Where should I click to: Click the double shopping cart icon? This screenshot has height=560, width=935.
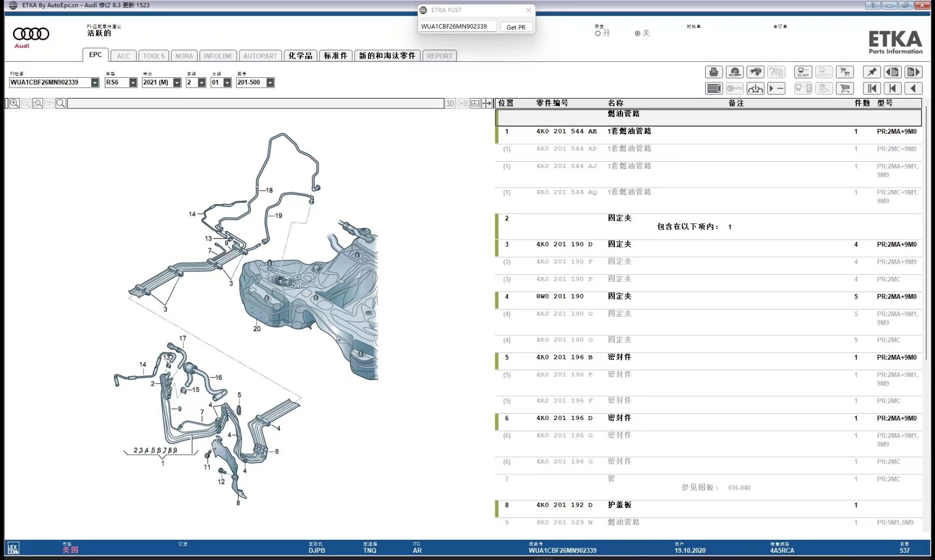point(845,72)
